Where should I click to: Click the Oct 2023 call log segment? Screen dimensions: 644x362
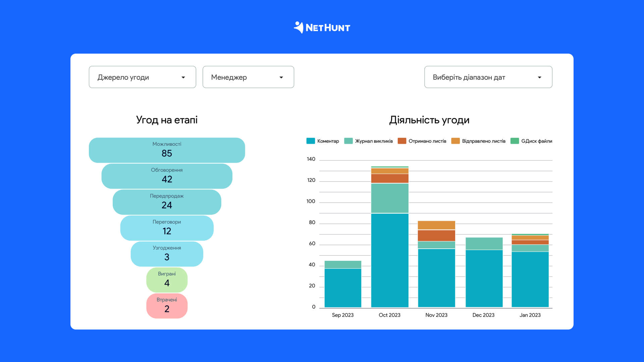[x=390, y=198]
